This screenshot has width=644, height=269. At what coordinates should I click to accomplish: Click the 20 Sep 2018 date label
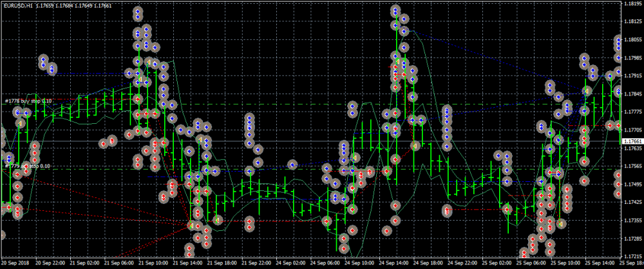(x=16, y=264)
